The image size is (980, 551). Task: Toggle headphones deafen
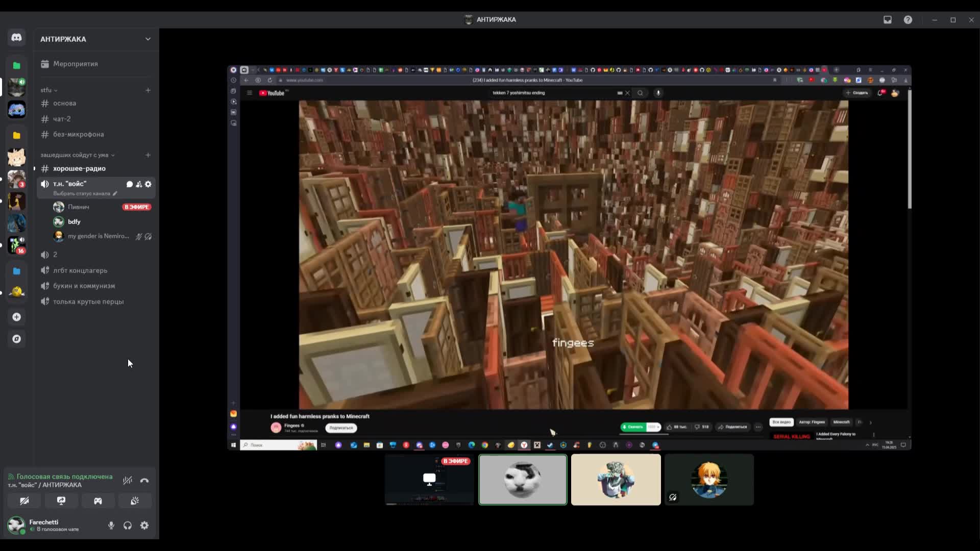point(128,525)
